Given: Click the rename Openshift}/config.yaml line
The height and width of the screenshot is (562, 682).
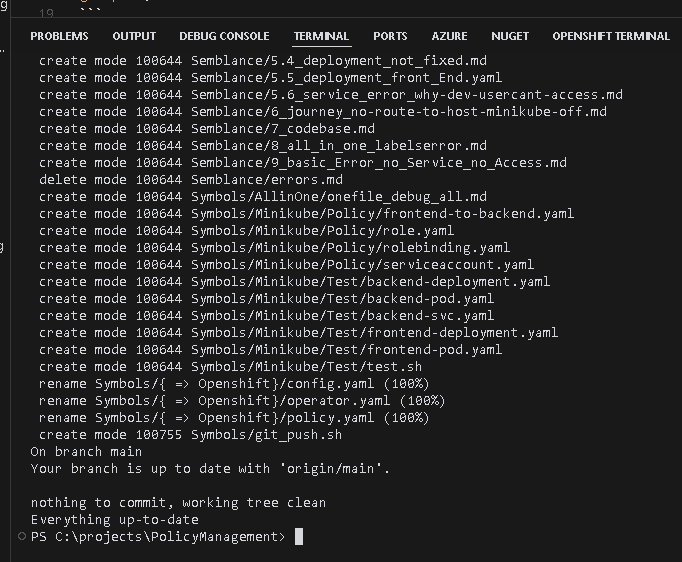Looking at the screenshot, I should pos(234,383).
